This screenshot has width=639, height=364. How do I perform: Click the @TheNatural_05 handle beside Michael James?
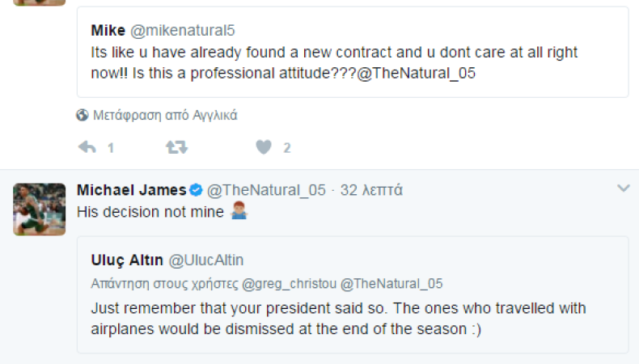[266, 190]
